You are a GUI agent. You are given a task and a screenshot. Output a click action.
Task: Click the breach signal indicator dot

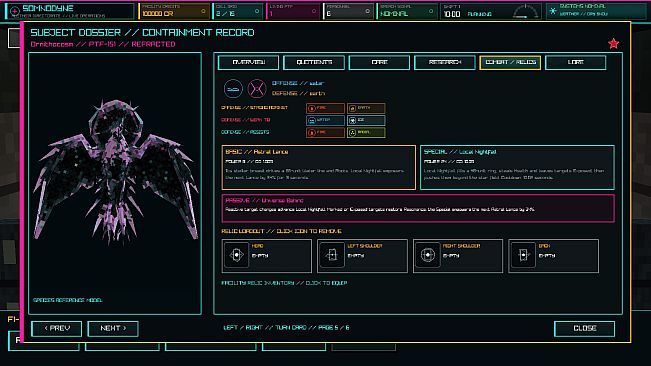pyautogui.click(x=431, y=12)
